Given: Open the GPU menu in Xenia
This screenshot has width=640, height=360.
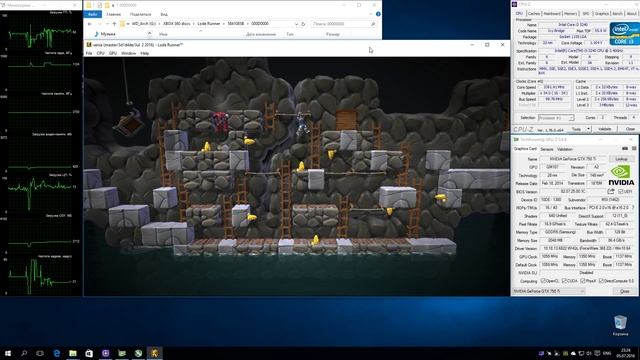Looking at the screenshot, I should (113, 53).
